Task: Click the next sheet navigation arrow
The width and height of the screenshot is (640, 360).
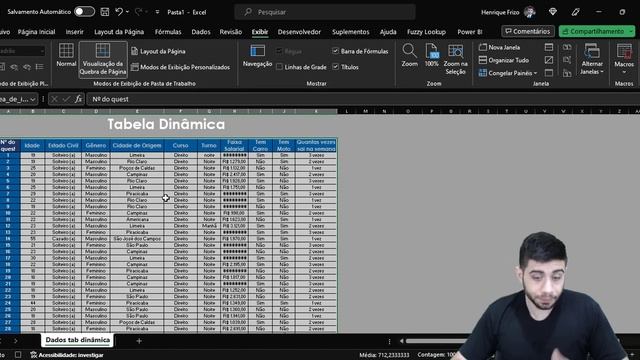Action: pyautogui.click(x=16, y=340)
